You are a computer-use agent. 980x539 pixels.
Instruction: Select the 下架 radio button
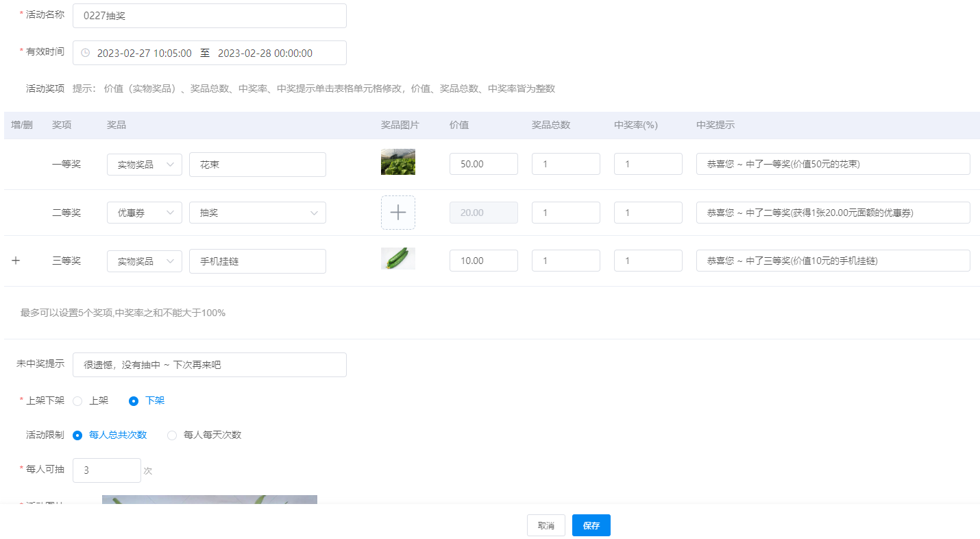click(133, 400)
